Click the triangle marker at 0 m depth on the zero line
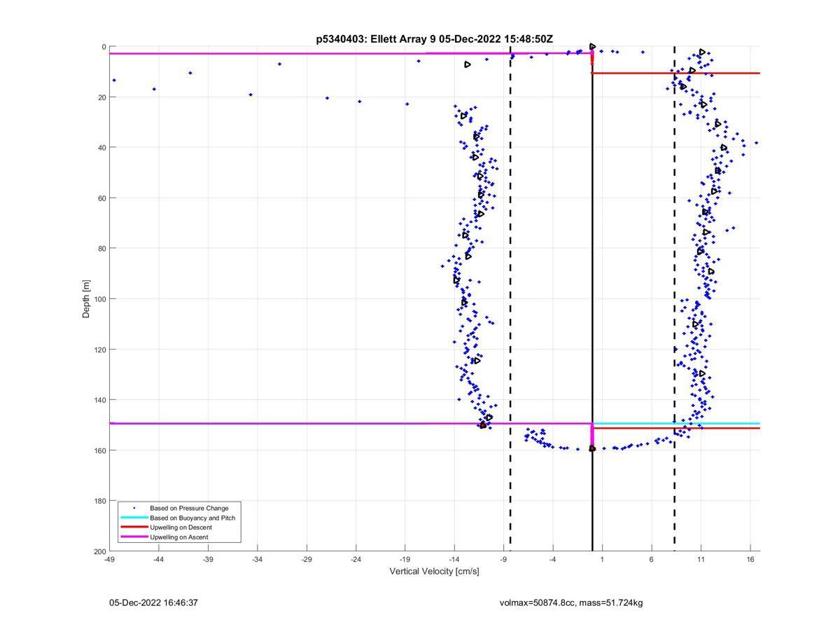The height and width of the screenshot is (620, 840). (x=592, y=47)
